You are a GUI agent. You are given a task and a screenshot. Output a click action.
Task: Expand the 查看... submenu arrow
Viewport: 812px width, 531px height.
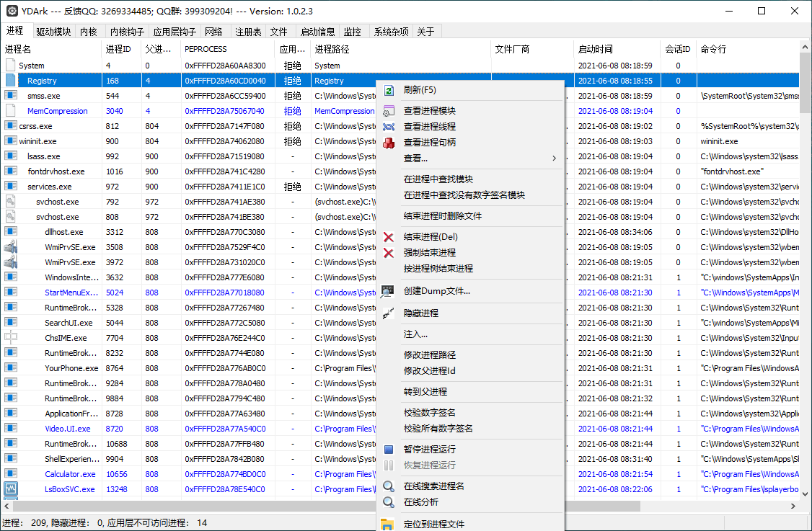tap(554, 159)
